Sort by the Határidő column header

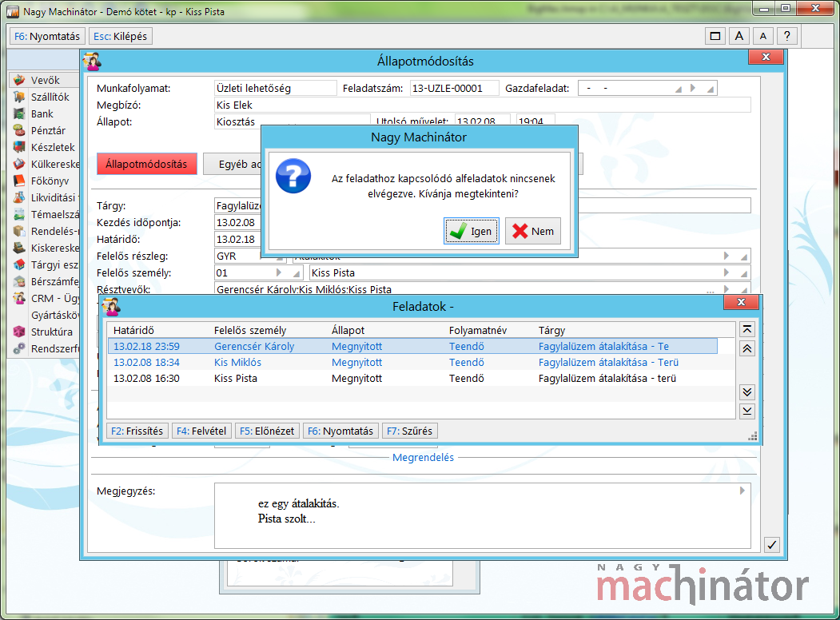(133, 330)
